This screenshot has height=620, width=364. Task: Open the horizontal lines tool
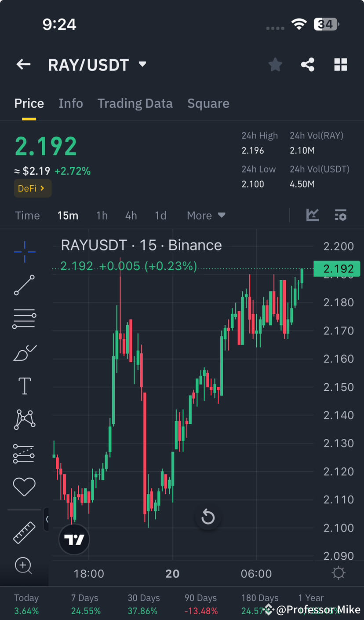[24, 319]
